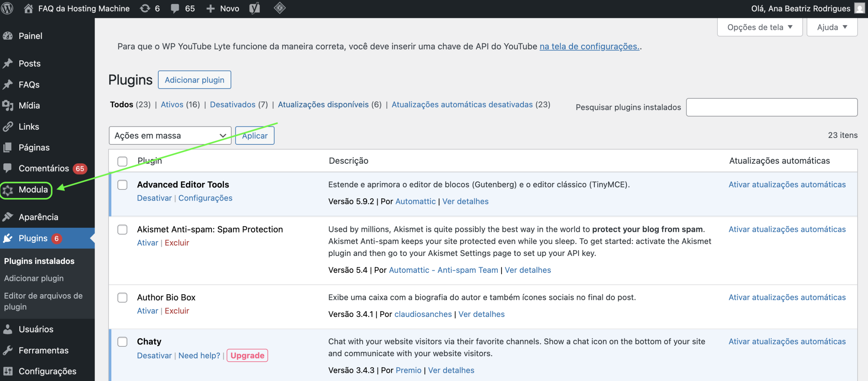
Task: Show Atualizações disponíveis filter
Action: pyautogui.click(x=323, y=104)
